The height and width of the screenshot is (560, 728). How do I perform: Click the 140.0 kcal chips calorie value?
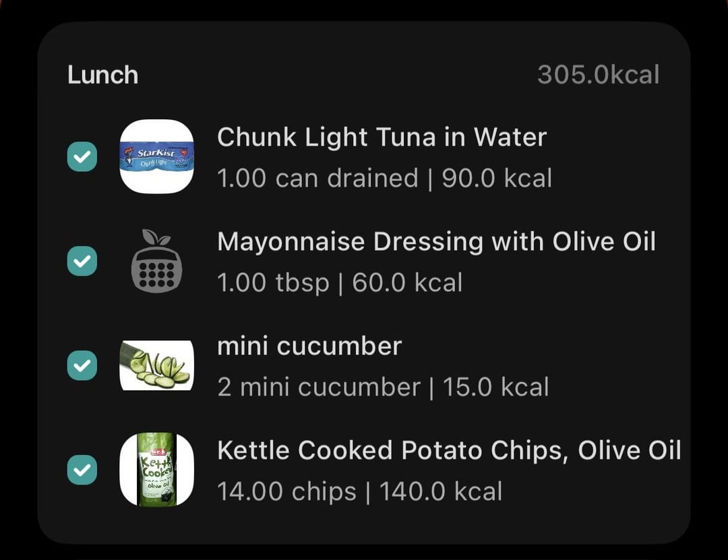(441, 492)
